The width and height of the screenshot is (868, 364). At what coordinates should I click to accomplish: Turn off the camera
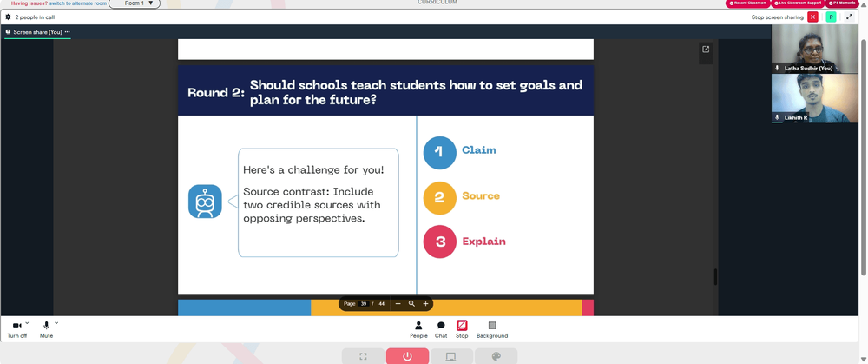[x=16, y=329]
